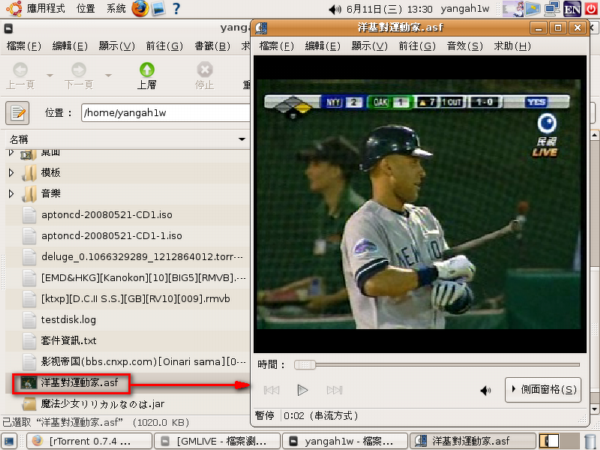
Task: Select aptoncd-20080521-CD1.iso file
Action: coord(106,215)
